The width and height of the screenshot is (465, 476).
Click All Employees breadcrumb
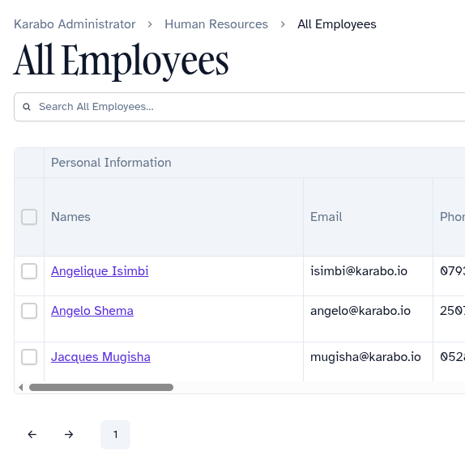pyautogui.click(x=337, y=24)
